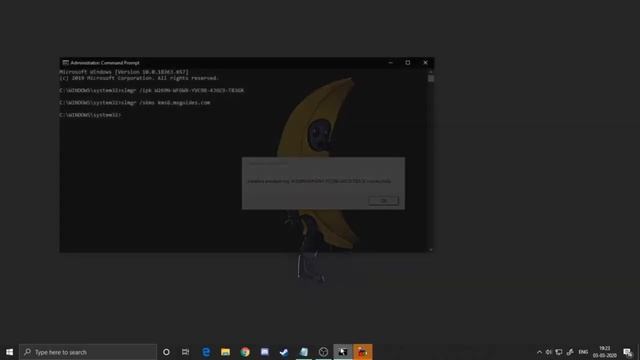Click the Type here to search box
Screen dimensions: 640x360
(x=88, y=352)
